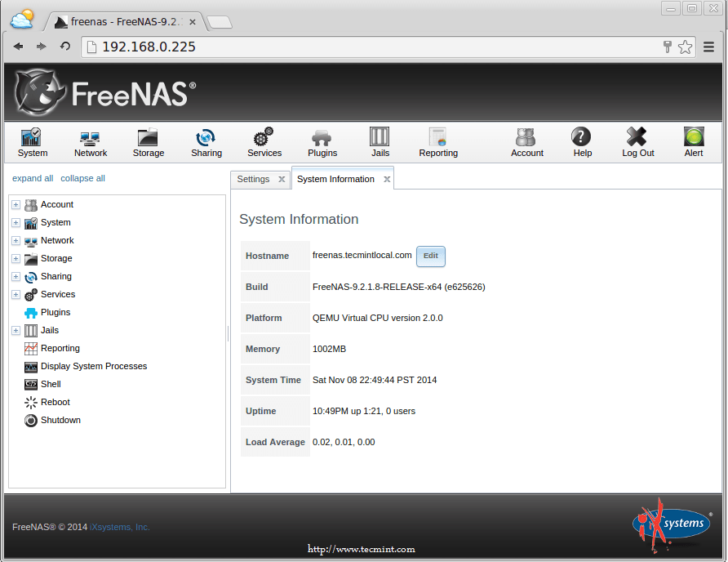728x562 pixels.
Task: Select Plugins puzzle icon in sidebar tree
Action: (31, 313)
